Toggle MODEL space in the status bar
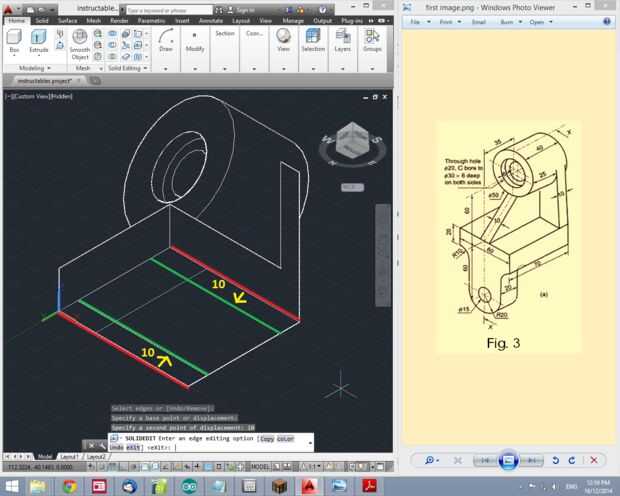Image resolution: width=620 pixels, height=496 pixels. [x=260, y=467]
